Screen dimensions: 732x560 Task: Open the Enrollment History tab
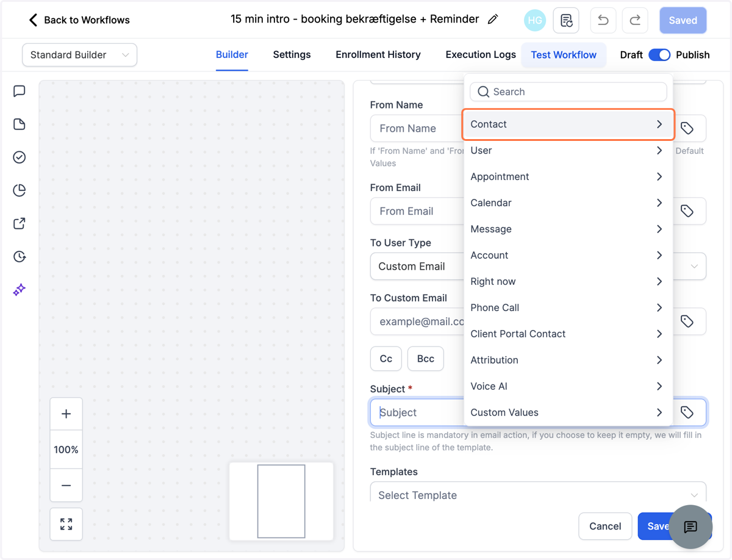click(378, 55)
